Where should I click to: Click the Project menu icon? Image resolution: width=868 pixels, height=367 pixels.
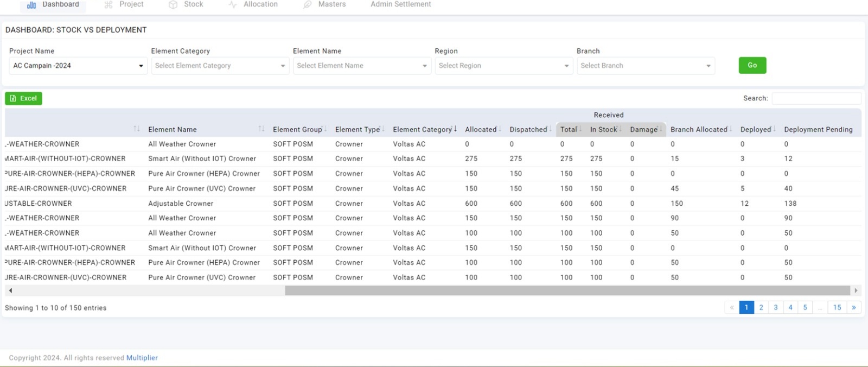108,5
